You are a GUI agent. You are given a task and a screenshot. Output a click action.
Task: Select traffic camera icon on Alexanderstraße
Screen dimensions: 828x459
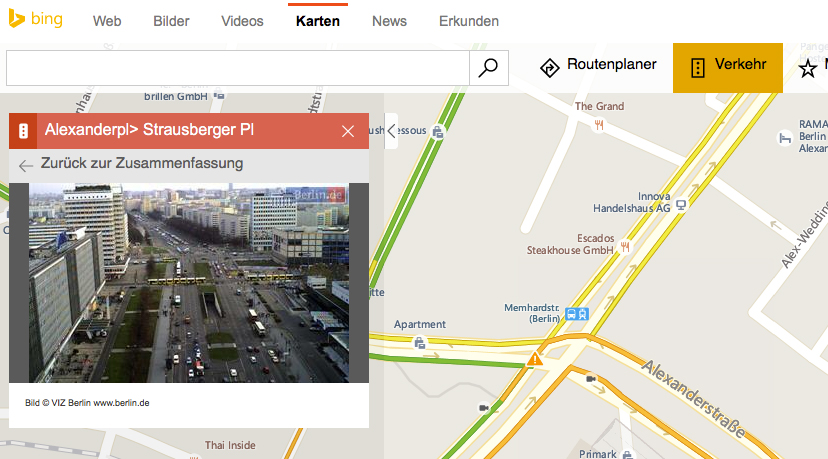point(591,379)
